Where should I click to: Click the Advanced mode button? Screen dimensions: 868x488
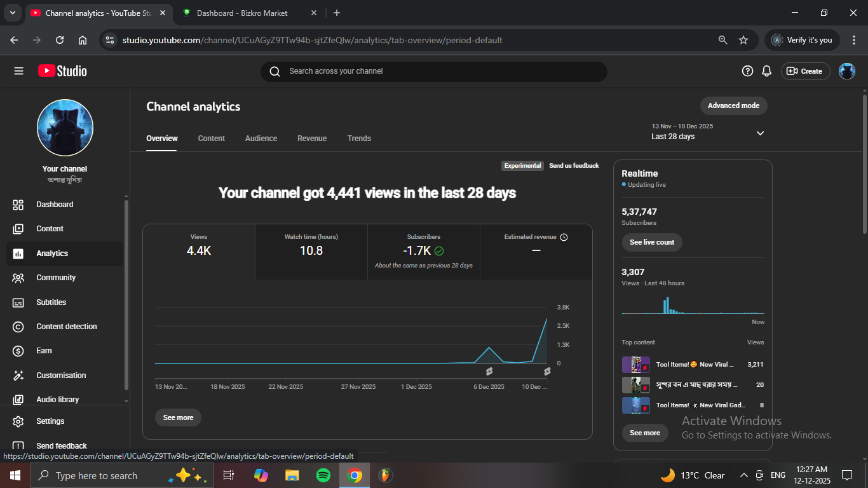coord(733,105)
